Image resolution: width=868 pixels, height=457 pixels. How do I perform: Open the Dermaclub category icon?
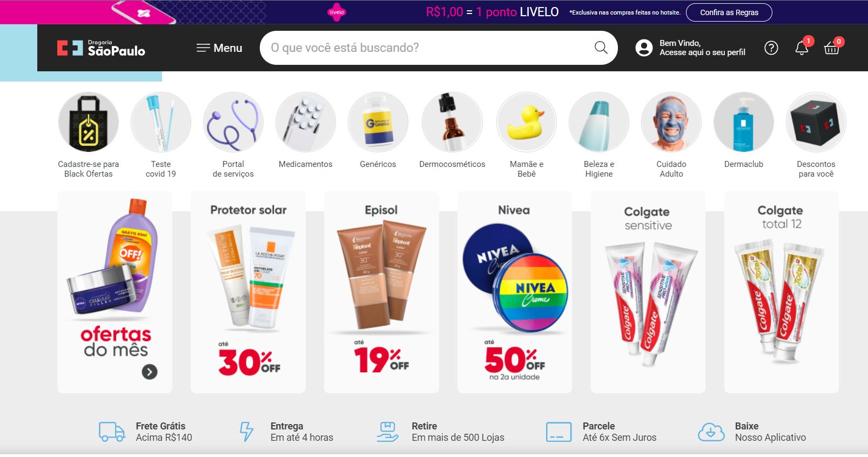coord(744,122)
